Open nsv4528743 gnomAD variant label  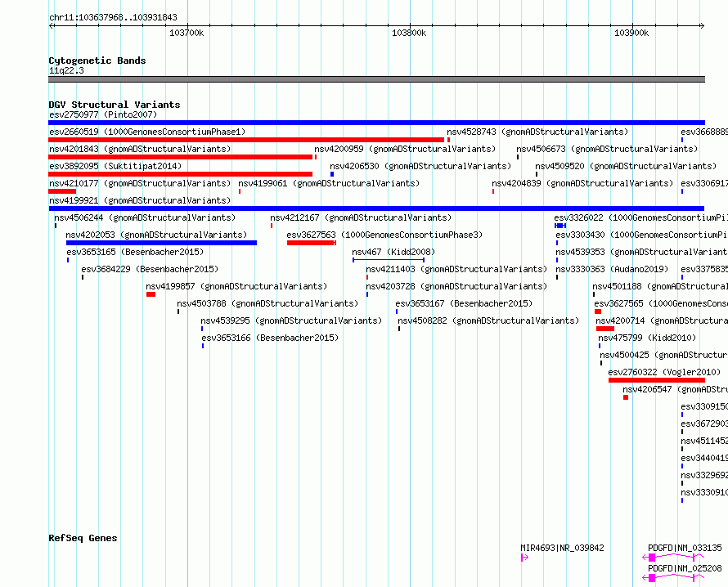pos(537,132)
